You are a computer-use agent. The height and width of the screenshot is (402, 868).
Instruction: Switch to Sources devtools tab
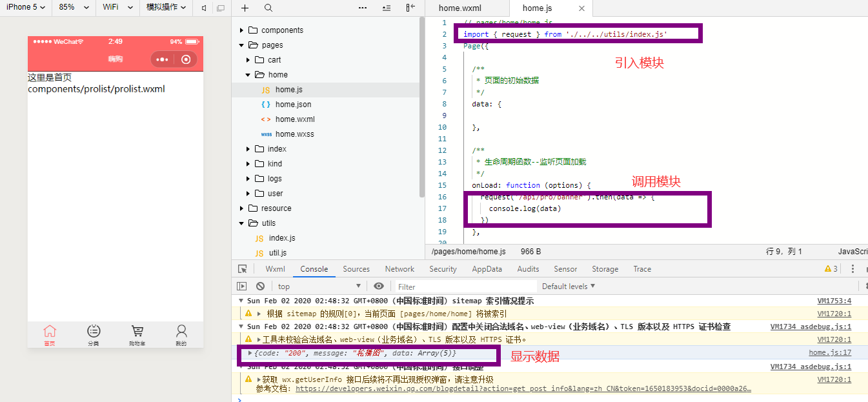pos(356,269)
